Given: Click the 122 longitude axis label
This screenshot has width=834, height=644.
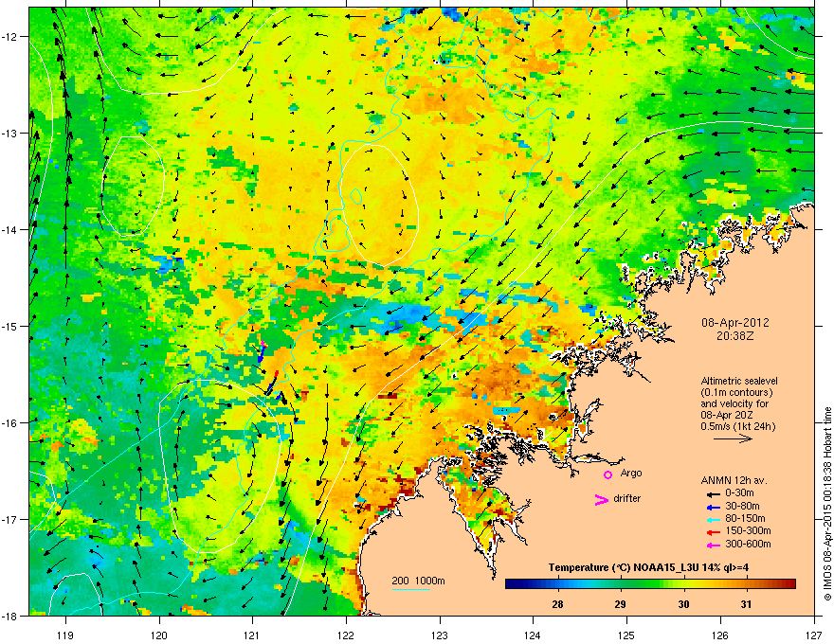Looking at the screenshot, I should [346, 635].
